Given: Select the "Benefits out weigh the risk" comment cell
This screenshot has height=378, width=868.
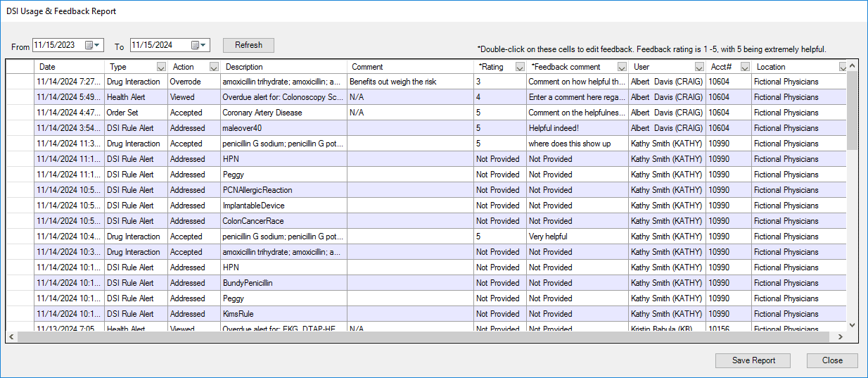Looking at the screenshot, I should click(x=410, y=82).
